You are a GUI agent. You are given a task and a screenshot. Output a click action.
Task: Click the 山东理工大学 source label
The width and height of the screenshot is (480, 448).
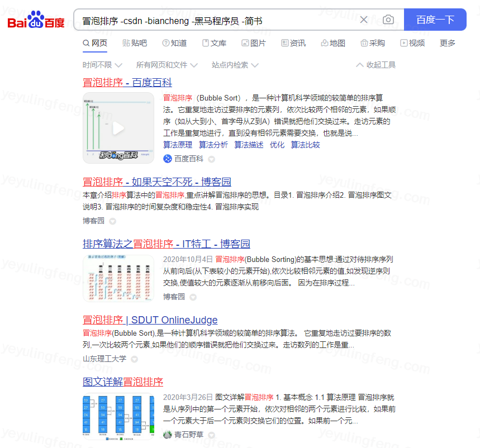point(104,359)
